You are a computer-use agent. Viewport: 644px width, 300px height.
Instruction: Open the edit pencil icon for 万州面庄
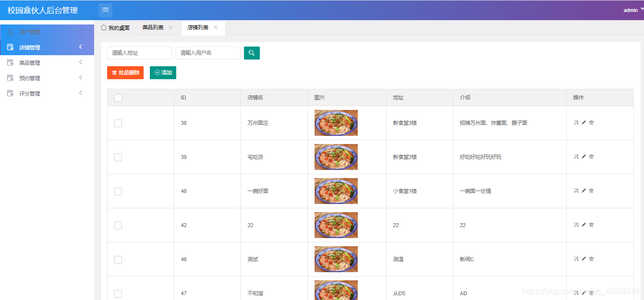583,122
